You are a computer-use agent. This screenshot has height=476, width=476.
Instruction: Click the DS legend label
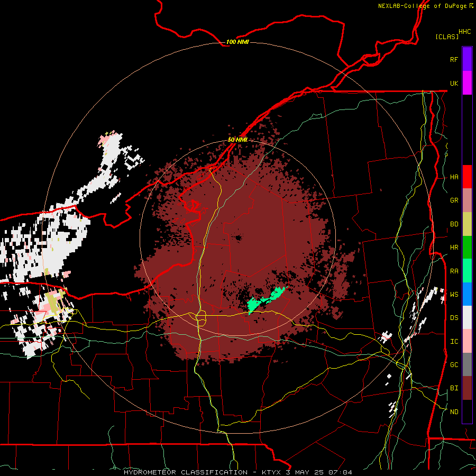[454, 318]
